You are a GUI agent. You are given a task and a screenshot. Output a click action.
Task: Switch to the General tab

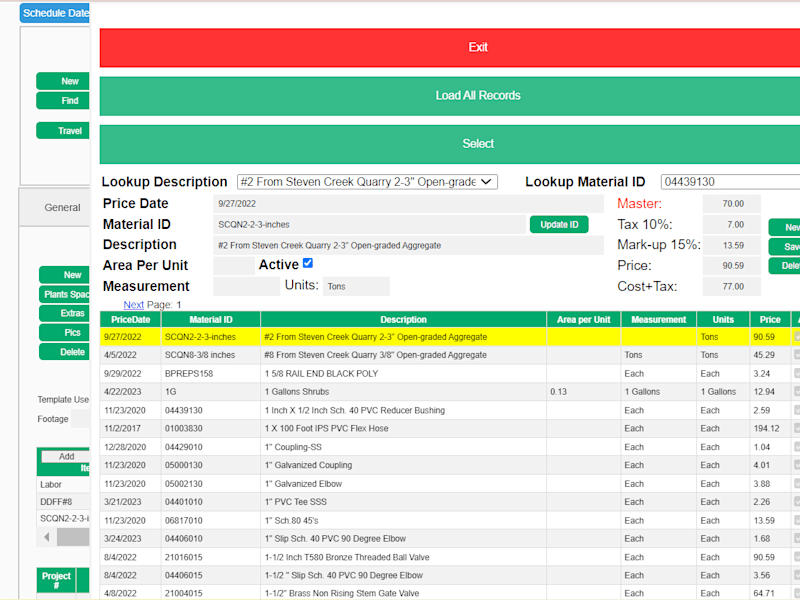pyautogui.click(x=55, y=208)
